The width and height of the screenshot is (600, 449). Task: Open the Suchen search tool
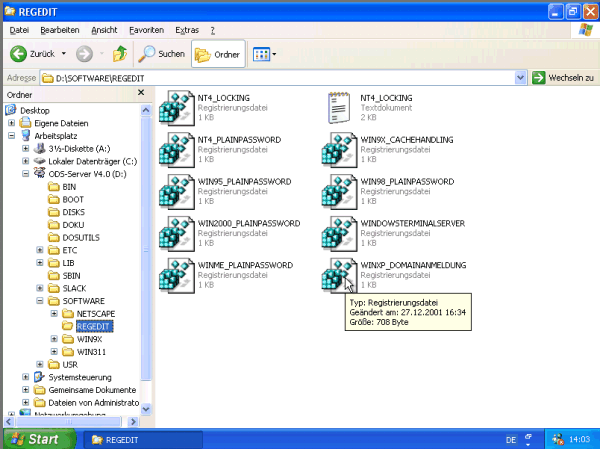pos(162,54)
